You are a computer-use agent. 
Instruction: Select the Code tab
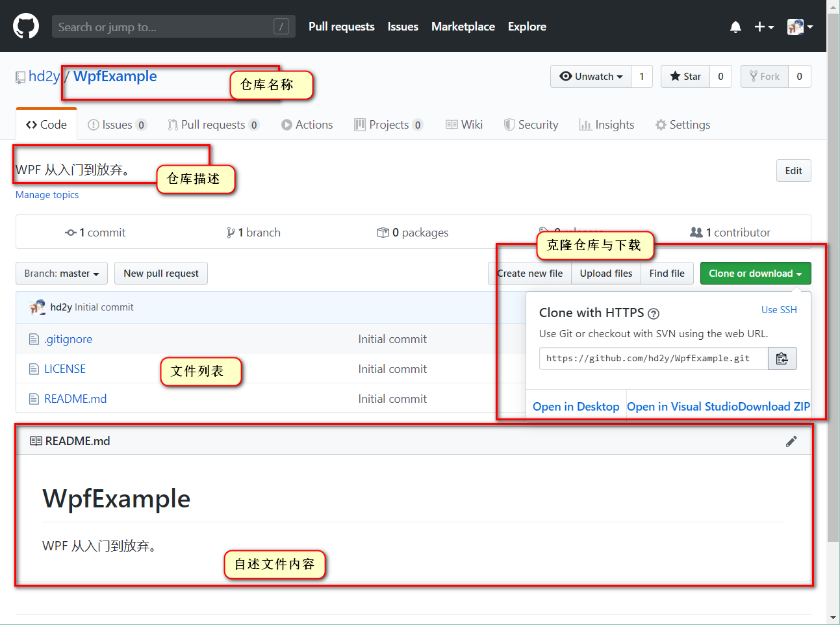click(x=46, y=124)
